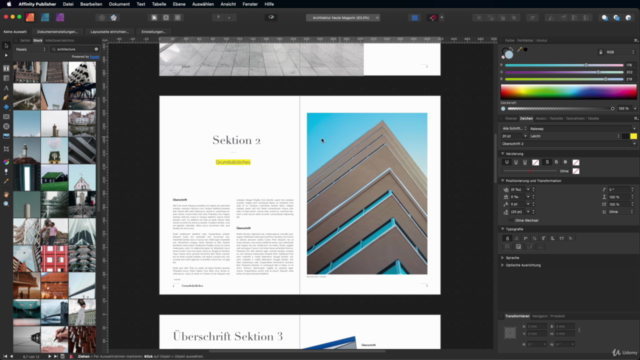Click the blue baseline grid toolbar icon

(415, 18)
